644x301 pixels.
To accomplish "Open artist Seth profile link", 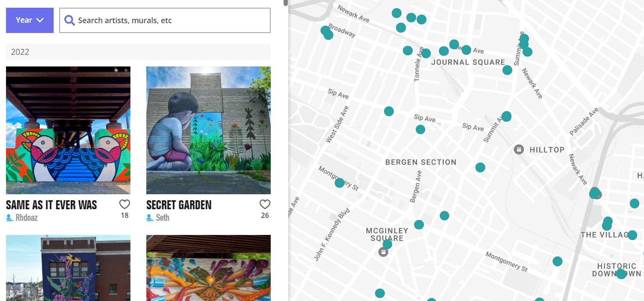I will (x=163, y=218).
